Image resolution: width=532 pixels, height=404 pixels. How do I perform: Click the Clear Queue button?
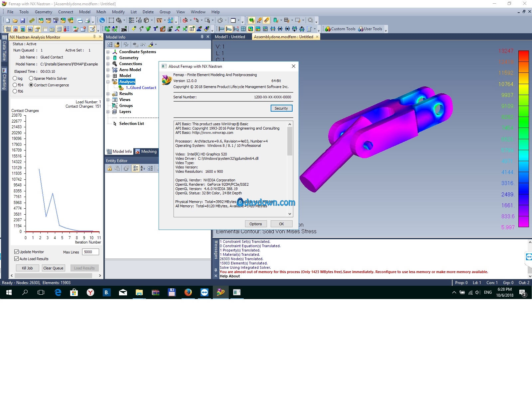click(x=53, y=268)
